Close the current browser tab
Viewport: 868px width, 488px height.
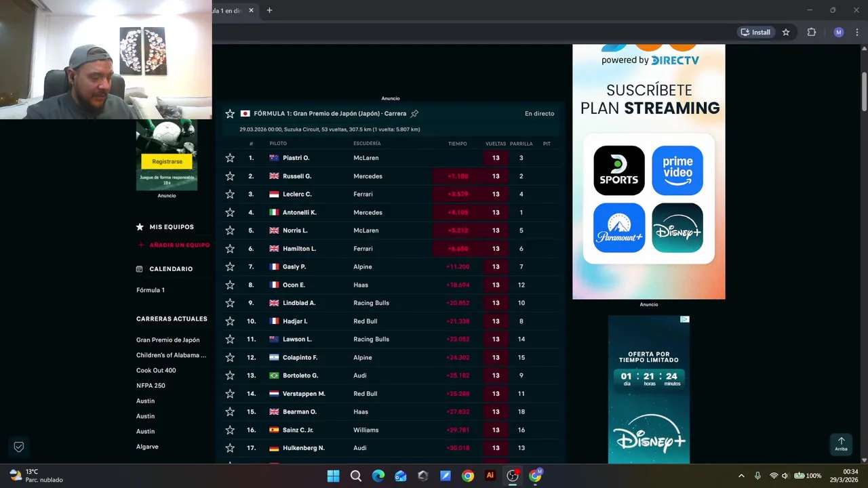[x=251, y=10]
